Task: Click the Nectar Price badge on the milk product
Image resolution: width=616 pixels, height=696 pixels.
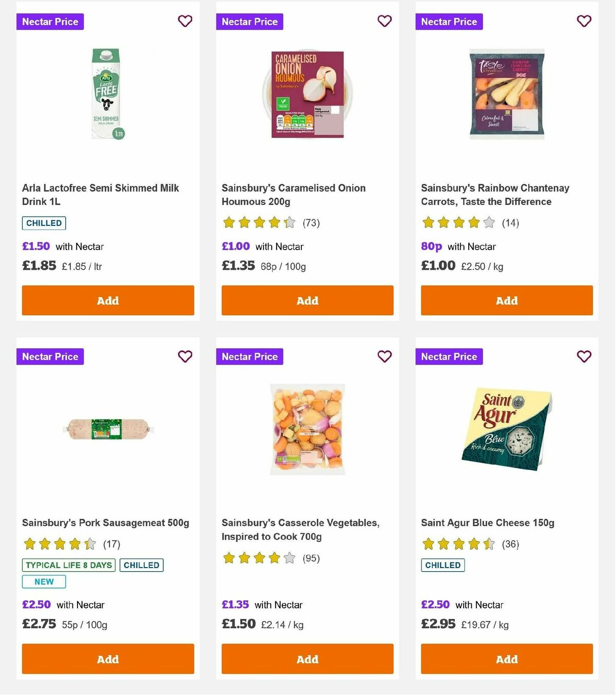Action: pyautogui.click(x=50, y=22)
